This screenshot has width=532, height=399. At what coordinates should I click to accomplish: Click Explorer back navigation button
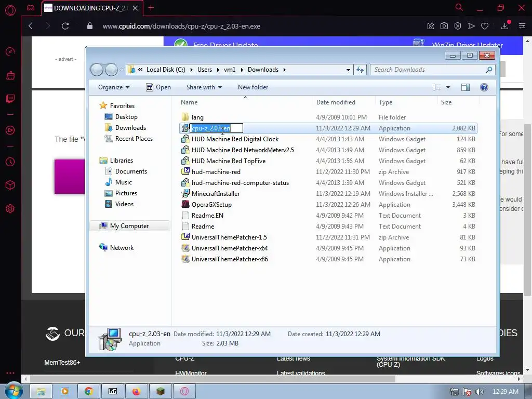97,70
